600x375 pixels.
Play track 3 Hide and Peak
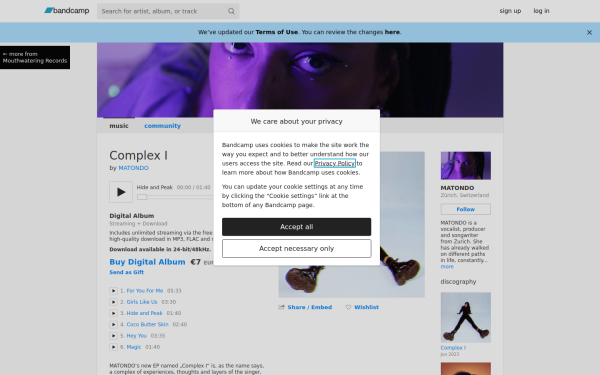pyautogui.click(x=113, y=313)
